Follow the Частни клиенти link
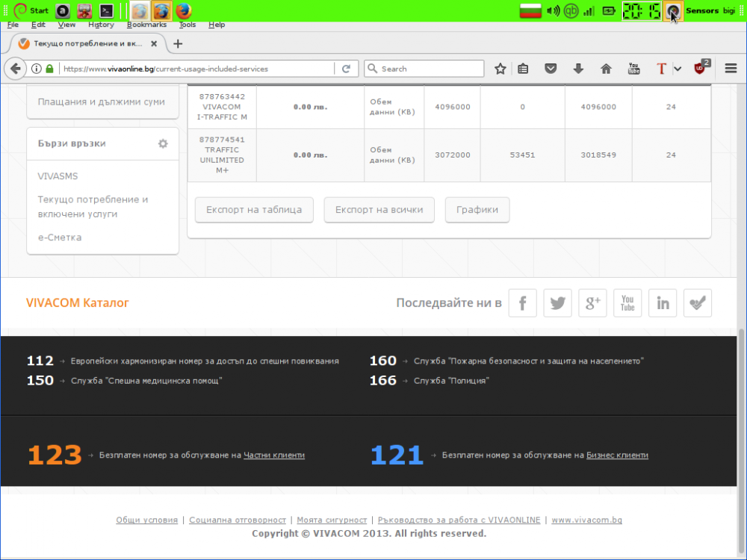This screenshot has height=560, width=747. [x=274, y=455]
